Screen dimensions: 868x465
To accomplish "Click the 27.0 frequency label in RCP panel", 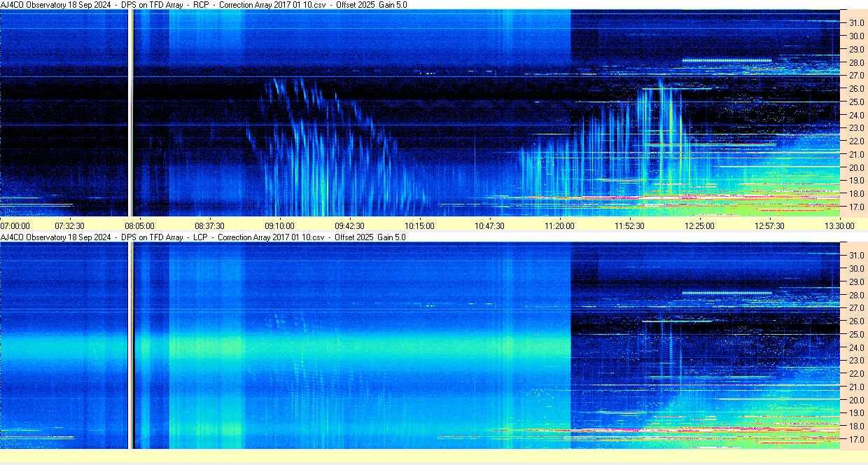I will point(856,76).
